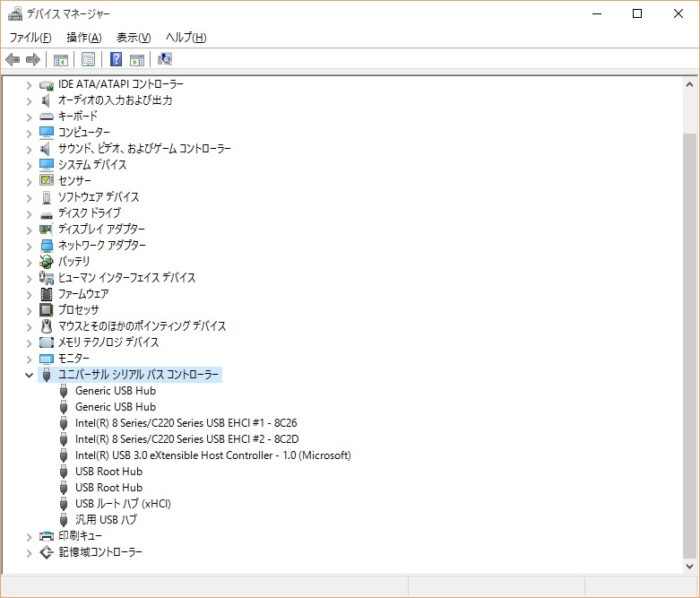
Task: Open the ファイル(F) menu
Action: (x=30, y=37)
